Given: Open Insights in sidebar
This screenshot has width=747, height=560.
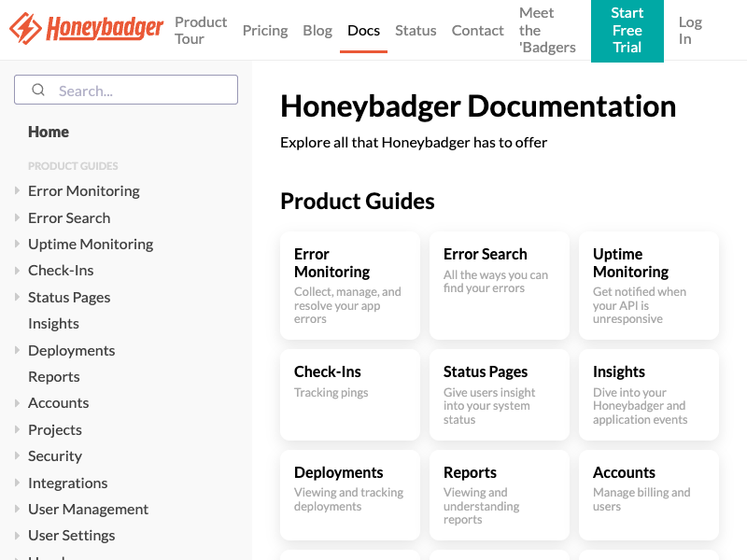Looking at the screenshot, I should pos(53,324).
